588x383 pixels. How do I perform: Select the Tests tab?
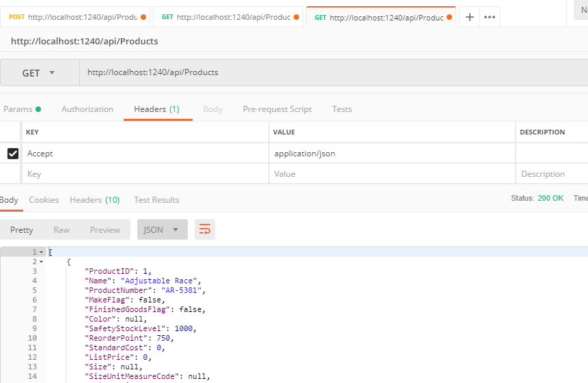tap(341, 109)
